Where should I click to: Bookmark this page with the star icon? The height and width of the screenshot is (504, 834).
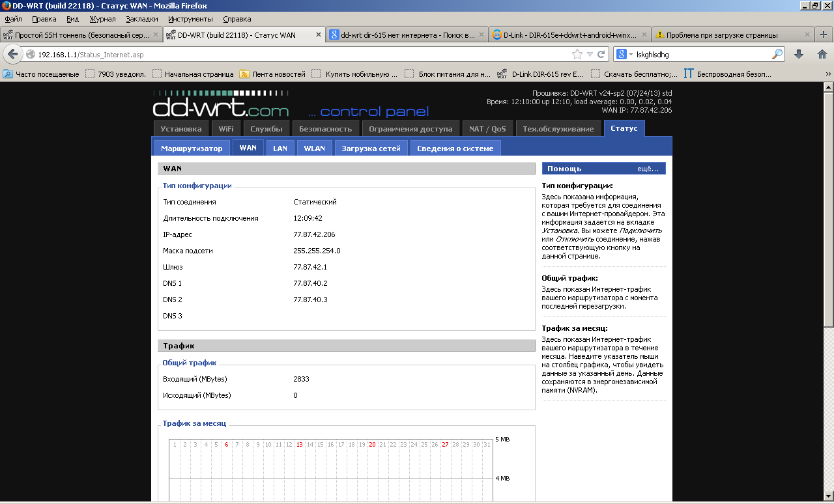(577, 54)
